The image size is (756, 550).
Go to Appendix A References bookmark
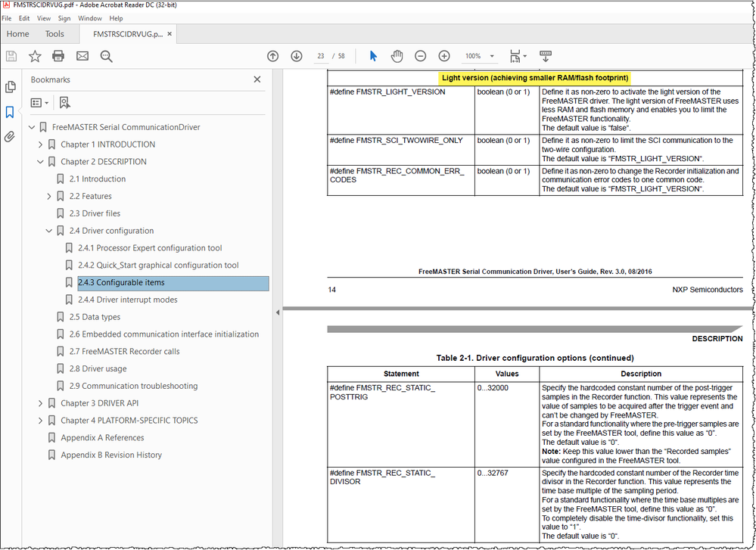click(102, 438)
